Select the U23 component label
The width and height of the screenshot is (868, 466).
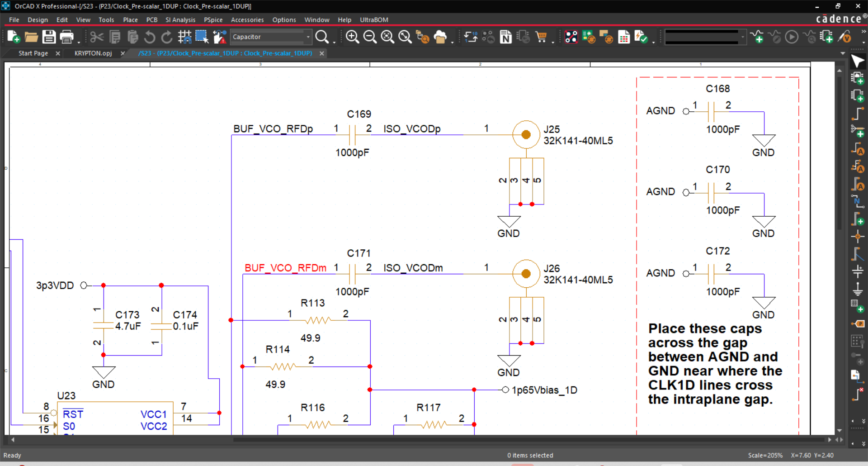(66, 395)
